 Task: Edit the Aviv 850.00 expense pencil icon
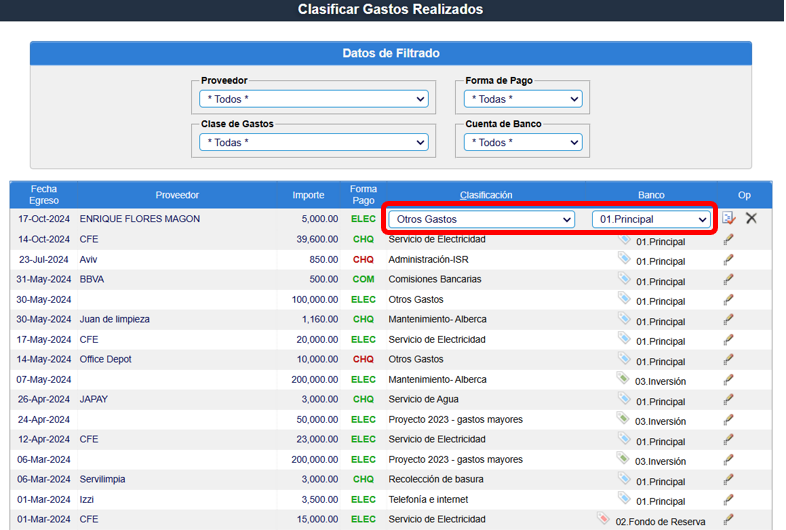[x=728, y=260]
